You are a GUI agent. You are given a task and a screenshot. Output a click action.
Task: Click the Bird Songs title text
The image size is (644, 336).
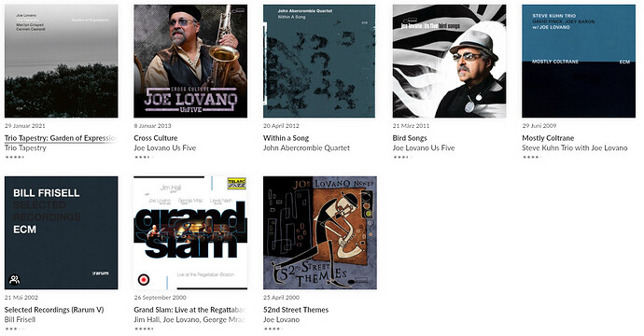click(410, 138)
